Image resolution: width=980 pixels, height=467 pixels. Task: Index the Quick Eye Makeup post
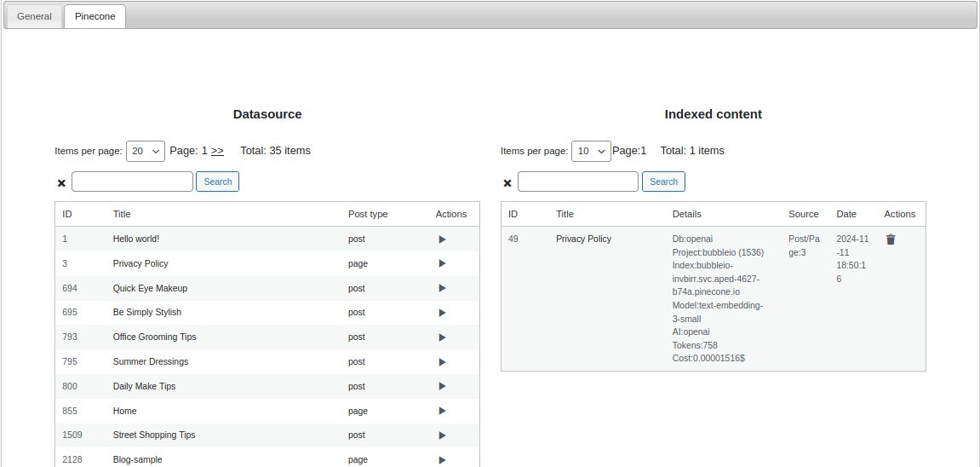click(442, 289)
